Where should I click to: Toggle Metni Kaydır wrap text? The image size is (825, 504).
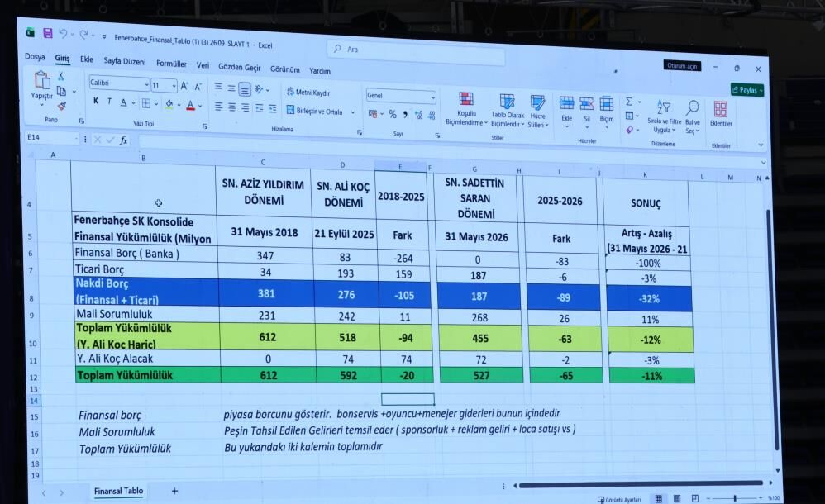308,93
